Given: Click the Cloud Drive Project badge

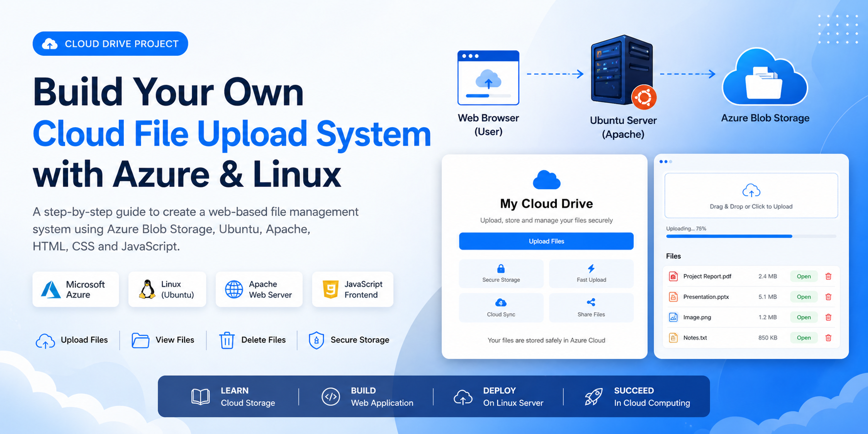Looking at the screenshot, I should pyautogui.click(x=111, y=44).
